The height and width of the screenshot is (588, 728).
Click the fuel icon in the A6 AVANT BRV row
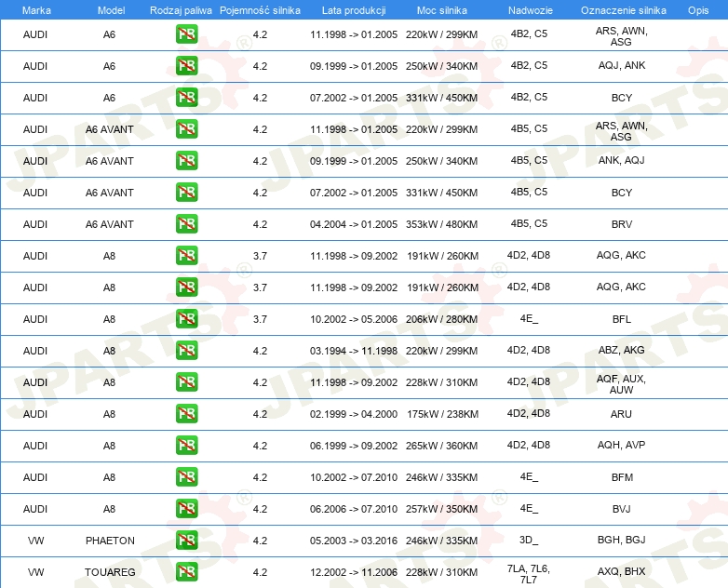pyautogui.click(x=186, y=223)
